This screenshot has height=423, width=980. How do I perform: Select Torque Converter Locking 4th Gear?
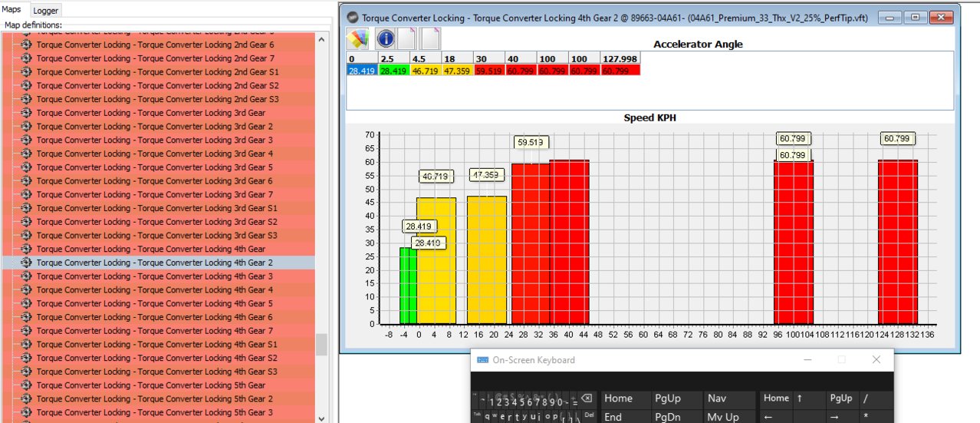point(151,249)
